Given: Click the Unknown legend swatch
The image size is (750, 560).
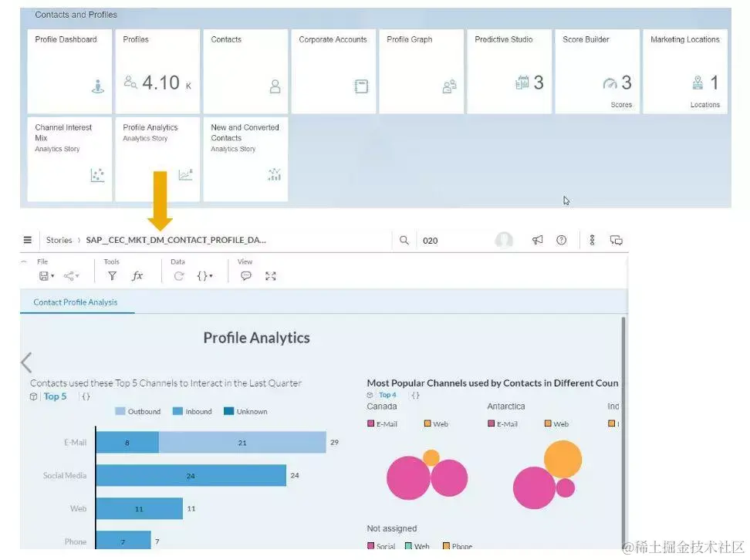Looking at the screenshot, I should pyautogui.click(x=228, y=411).
